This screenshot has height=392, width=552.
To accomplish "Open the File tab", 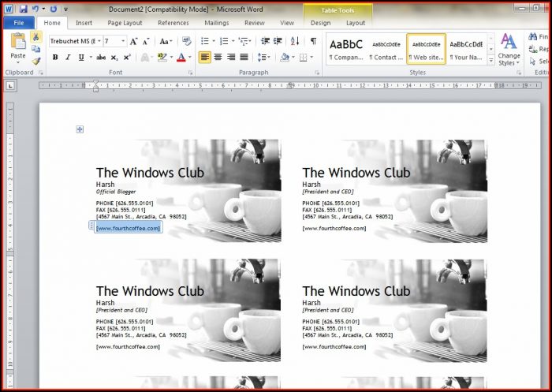I will click(x=19, y=23).
